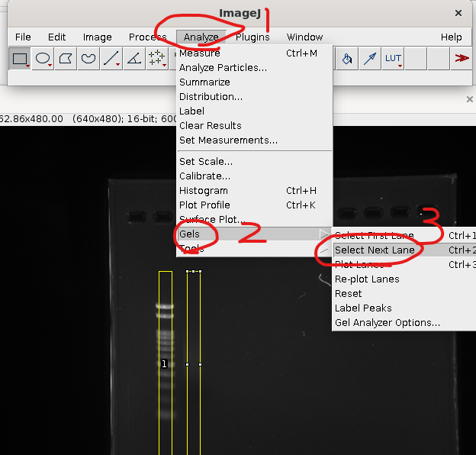Select the Polygon selection tool
The height and width of the screenshot is (455, 476).
point(66,58)
